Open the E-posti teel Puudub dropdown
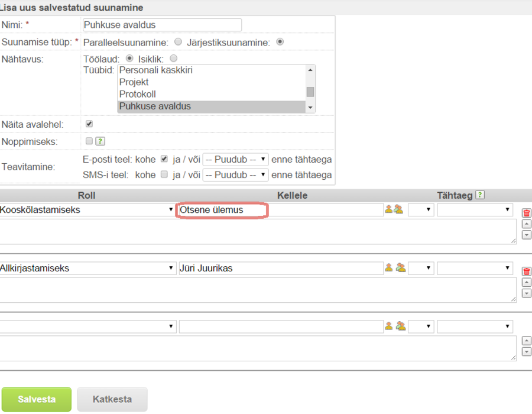Screen dimensions: 532x414 click(235, 159)
